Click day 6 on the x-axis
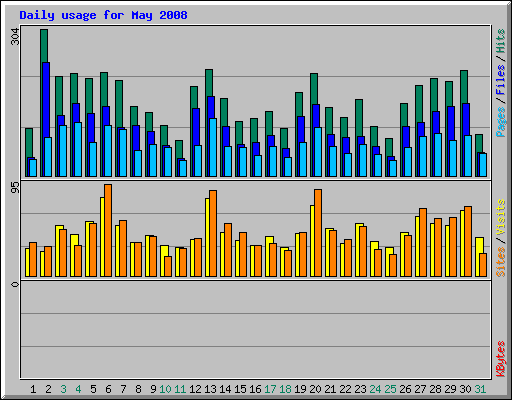Screen dimensions: 512x400 (x=108, y=389)
